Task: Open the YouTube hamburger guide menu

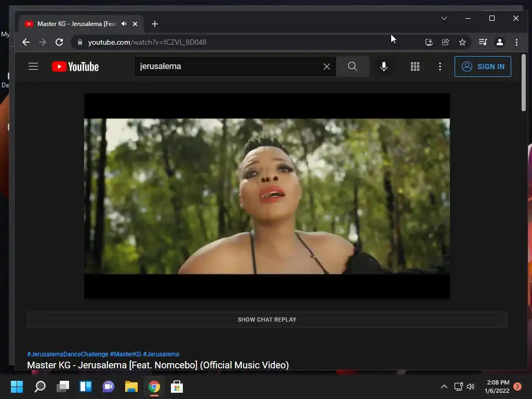Action: (x=33, y=66)
